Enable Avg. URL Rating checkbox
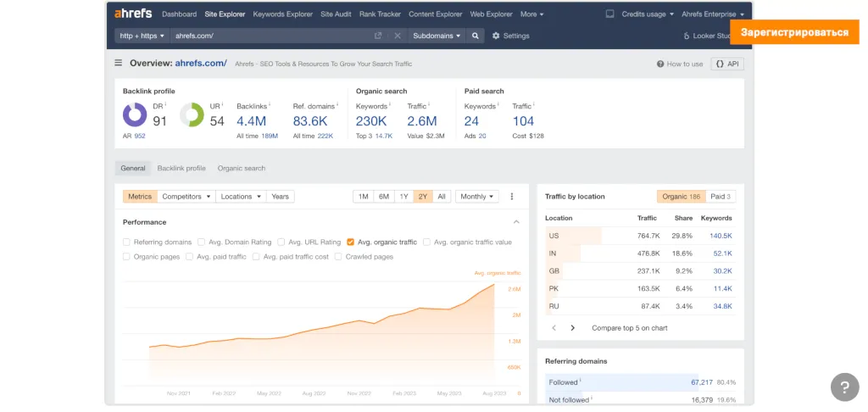 (281, 242)
